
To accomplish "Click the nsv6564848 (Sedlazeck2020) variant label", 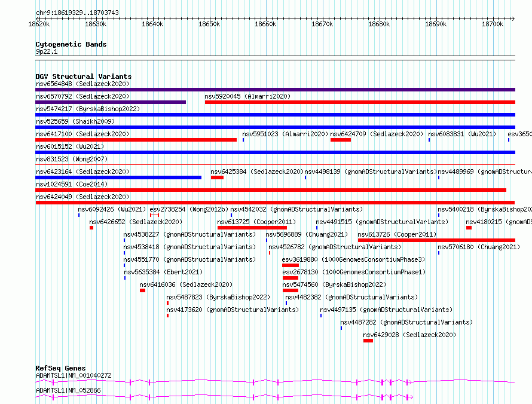I will click(82, 84).
